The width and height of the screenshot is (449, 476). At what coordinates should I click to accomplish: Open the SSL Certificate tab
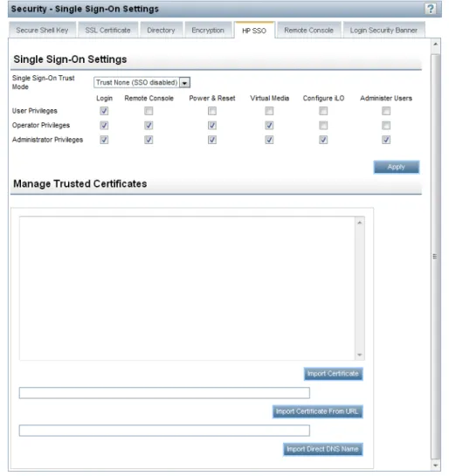[107, 30]
